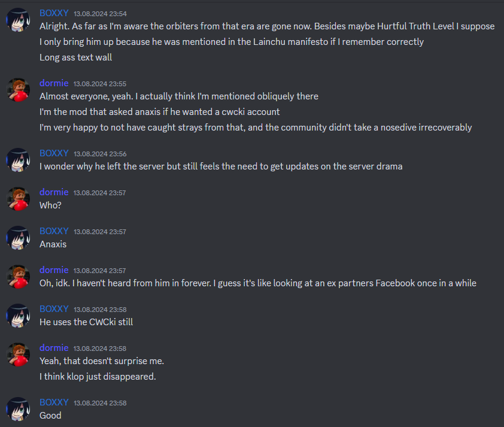Click BOXXY's avatar next to "Anaxis"
504x427 pixels.
pos(18,238)
